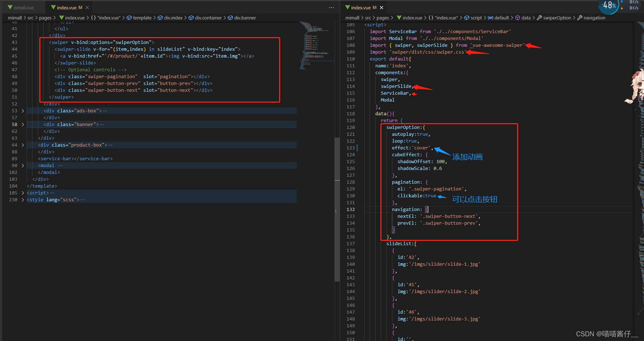
Task: Click the swiperOption method icon in the breadcrumb
Action: pyautogui.click(x=539, y=18)
